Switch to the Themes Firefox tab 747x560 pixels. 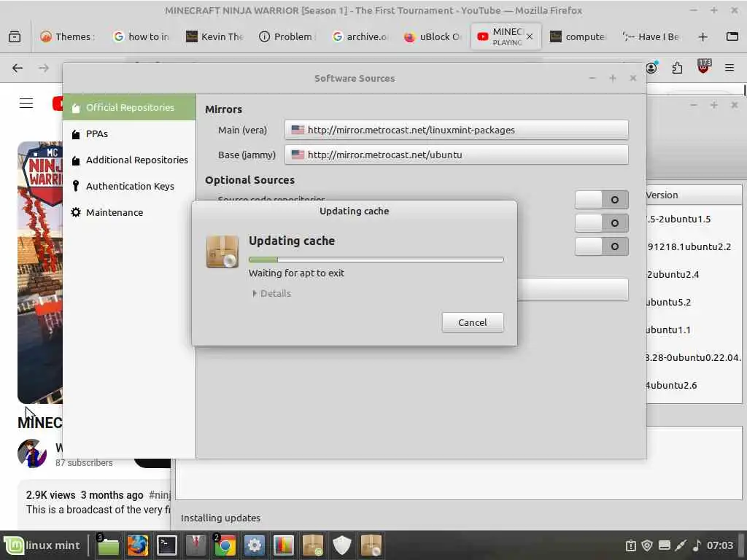coord(68,36)
